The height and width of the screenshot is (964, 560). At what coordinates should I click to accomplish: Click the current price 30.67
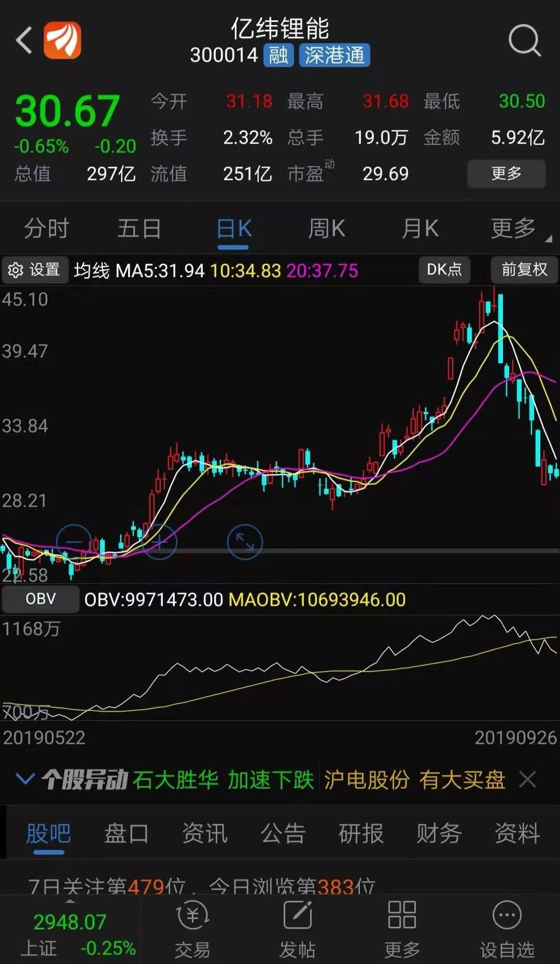(67, 111)
